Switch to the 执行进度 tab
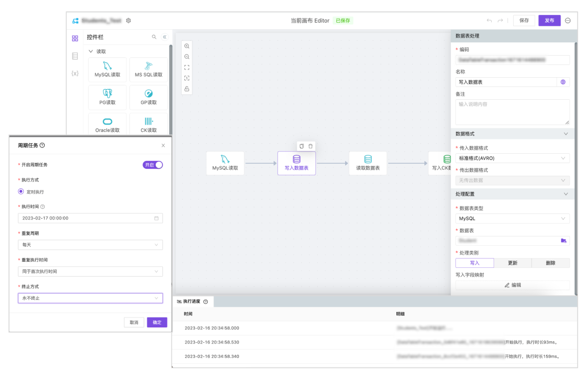 point(193,301)
